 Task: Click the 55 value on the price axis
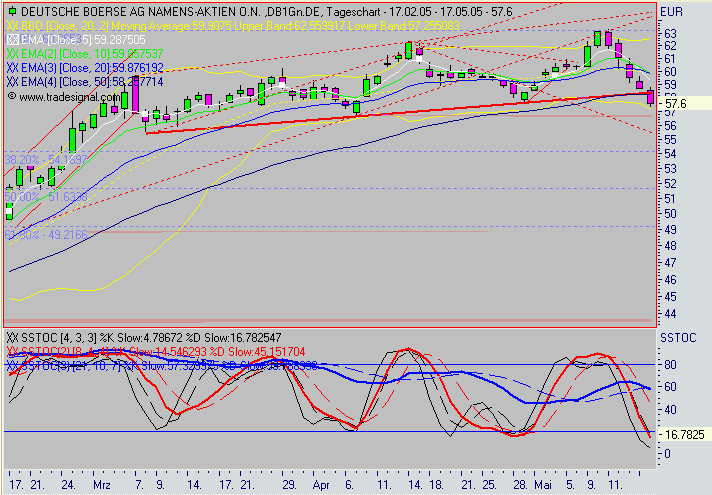point(670,140)
